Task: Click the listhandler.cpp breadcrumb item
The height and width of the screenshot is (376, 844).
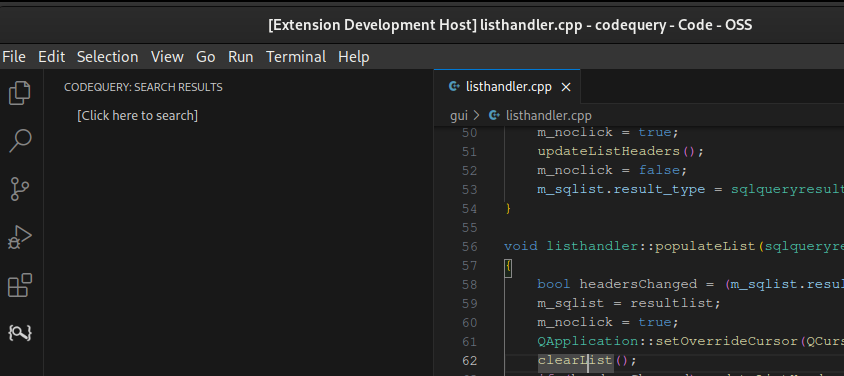Action: coord(548,115)
